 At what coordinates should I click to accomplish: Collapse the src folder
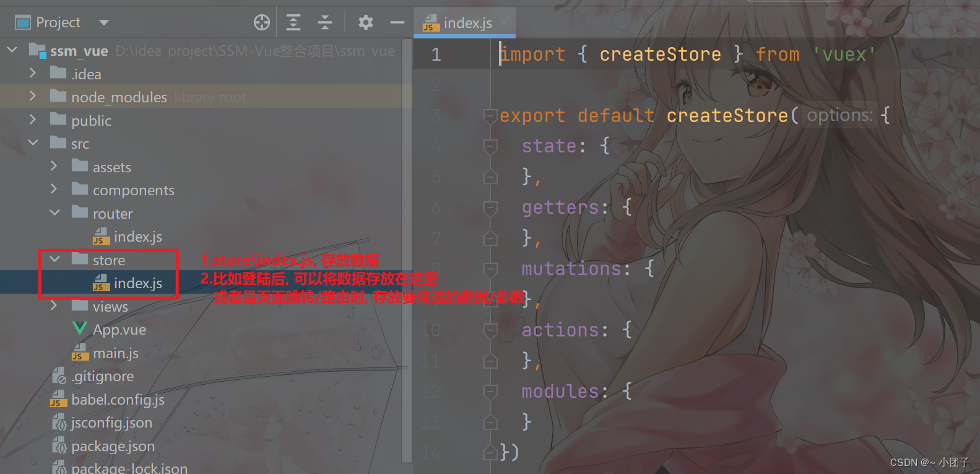(x=33, y=143)
